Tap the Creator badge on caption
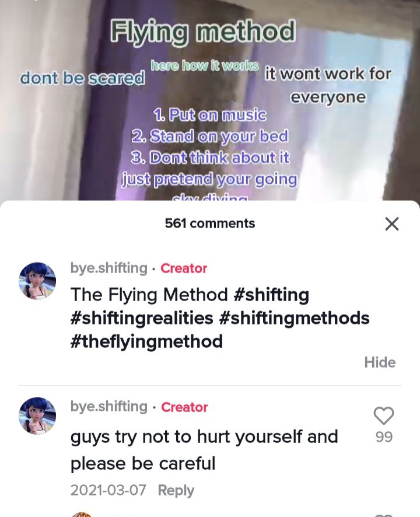The height and width of the screenshot is (517, 420). pyautogui.click(x=184, y=268)
